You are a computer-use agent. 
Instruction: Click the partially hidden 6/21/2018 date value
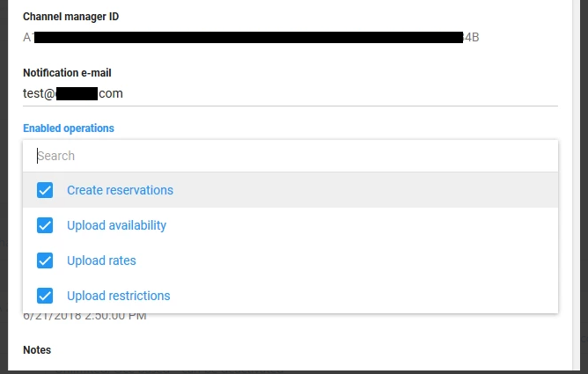tap(85, 316)
